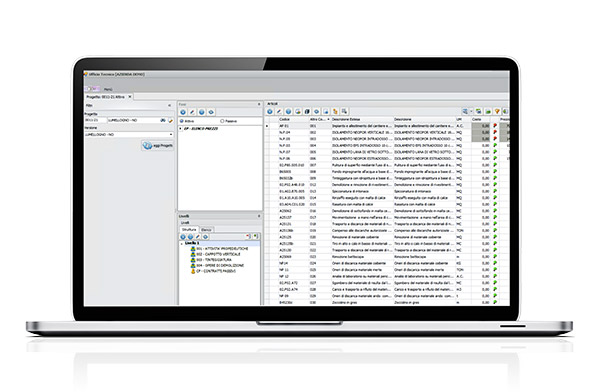Click the pencil icon in Livelli Struttura toolbar
600x392 pixels.
(197, 237)
